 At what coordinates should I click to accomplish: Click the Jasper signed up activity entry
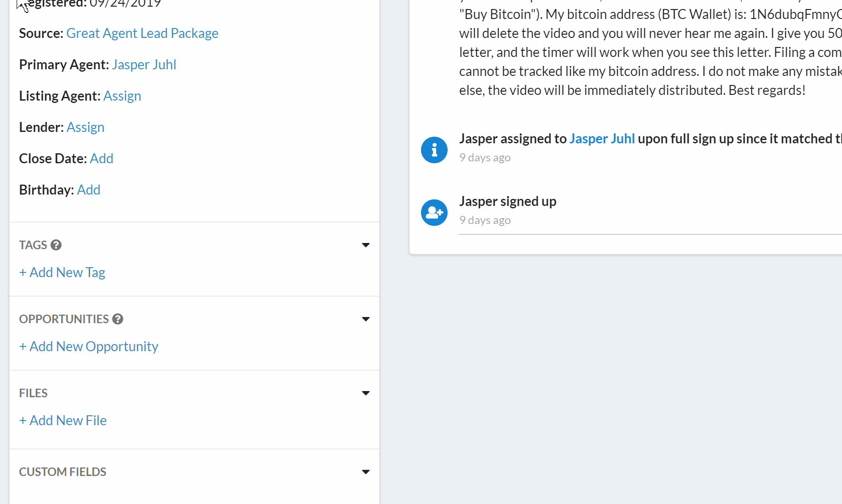(507, 201)
